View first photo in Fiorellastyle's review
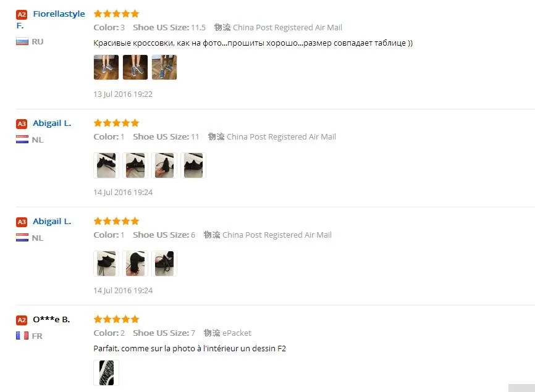This screenshot has width=535, height=392. point(106,67)
